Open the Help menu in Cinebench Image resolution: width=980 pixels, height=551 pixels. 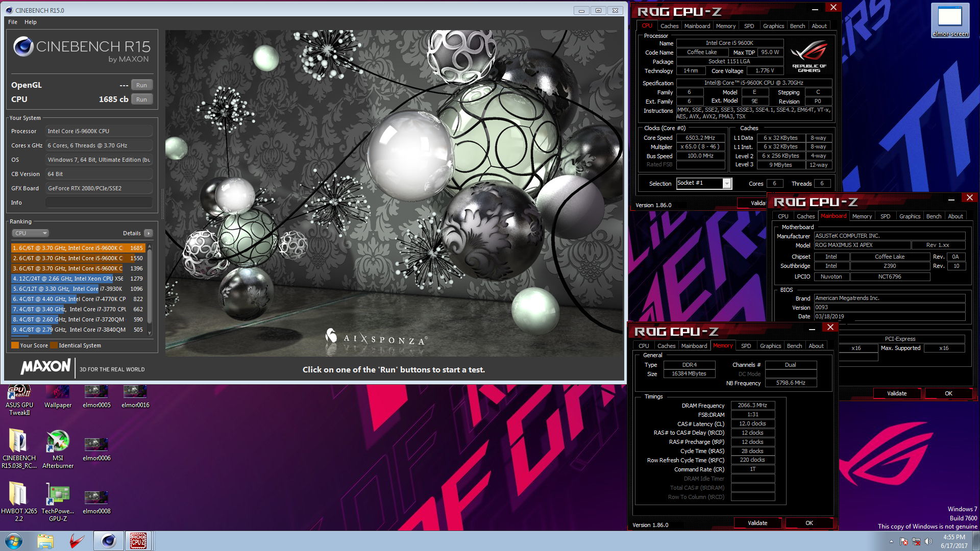point(31,22)
